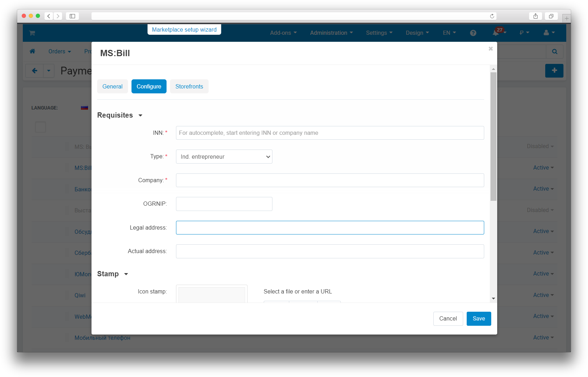
Task: Close the MS:Bill dialog with X
Action: [x=491, y=49]
